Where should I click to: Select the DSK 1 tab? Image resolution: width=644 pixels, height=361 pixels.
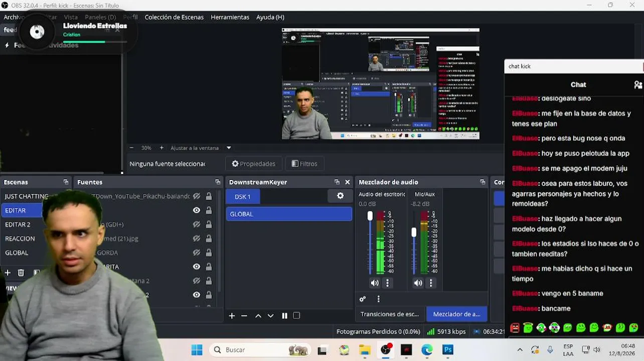click(x=243, y=197)
